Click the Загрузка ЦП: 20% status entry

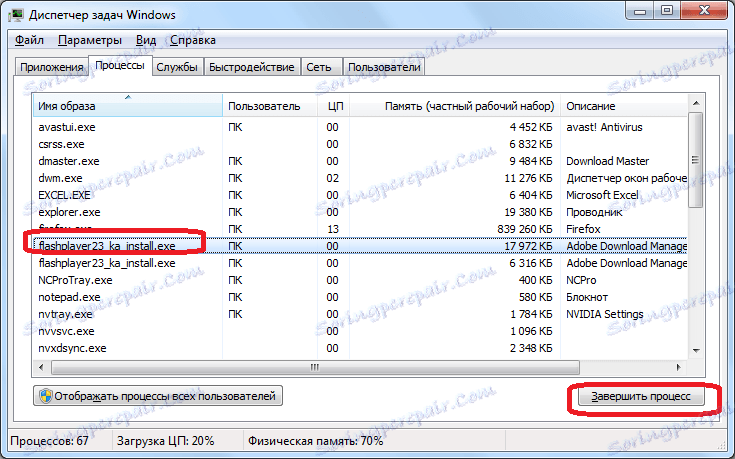165,441
